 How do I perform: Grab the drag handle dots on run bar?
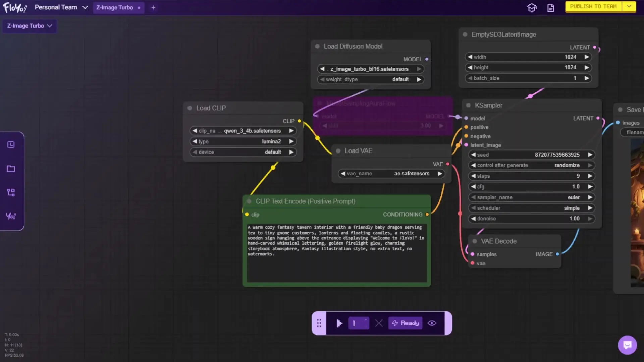319,323
